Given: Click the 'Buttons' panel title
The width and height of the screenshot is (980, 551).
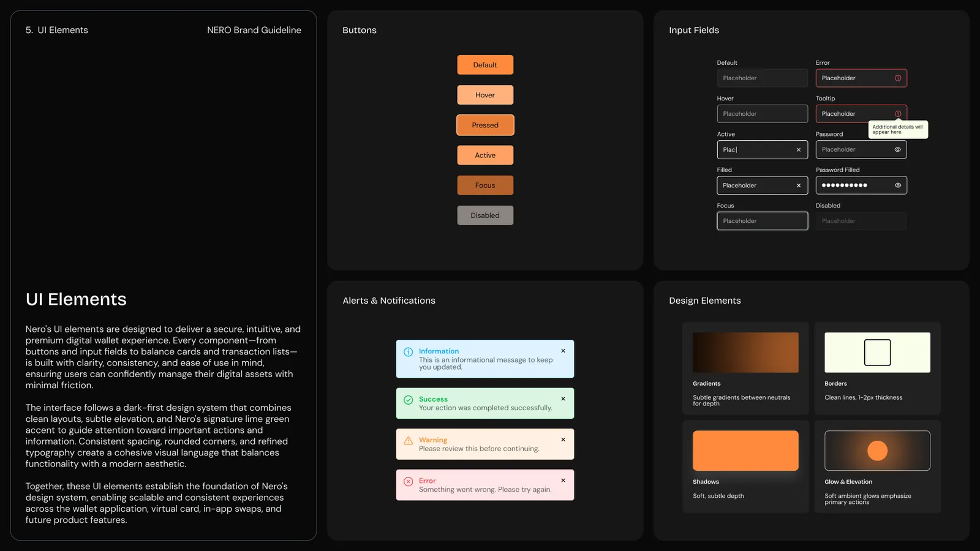Looking at the screenshot, I should tap(360, 30).
